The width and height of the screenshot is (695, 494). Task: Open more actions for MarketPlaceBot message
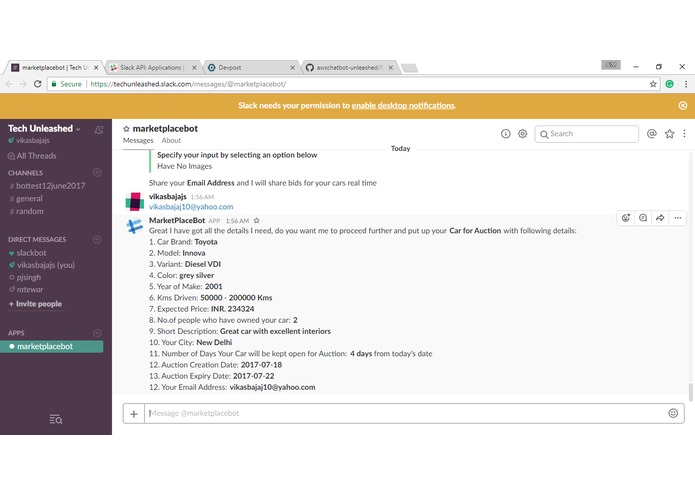678,218
